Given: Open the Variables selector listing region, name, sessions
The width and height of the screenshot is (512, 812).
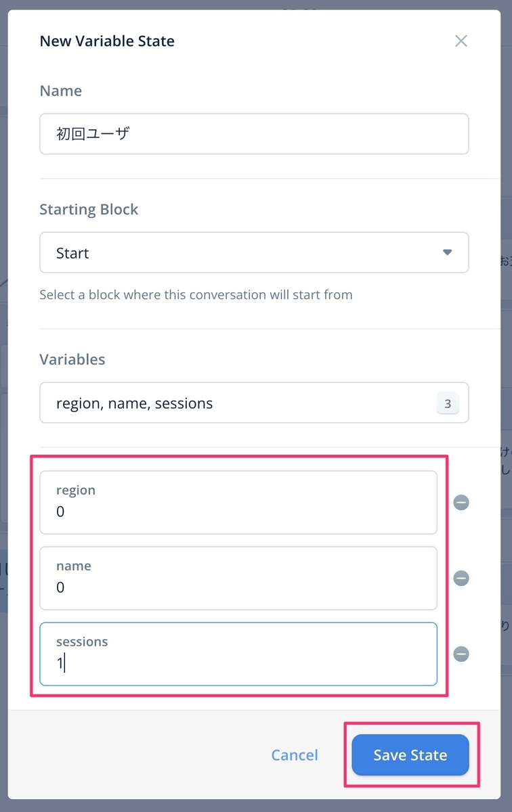Looking at the screenshot, I should coord(254,403).
